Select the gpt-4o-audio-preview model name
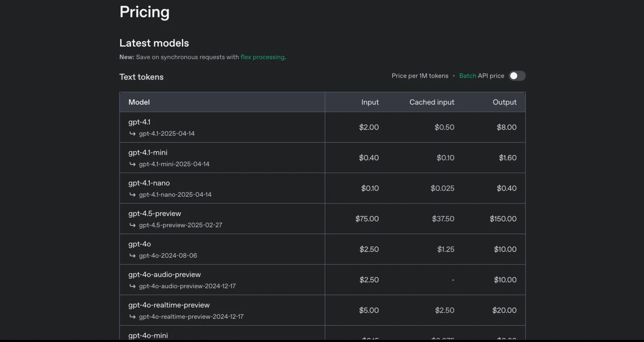 click(165, 275)
